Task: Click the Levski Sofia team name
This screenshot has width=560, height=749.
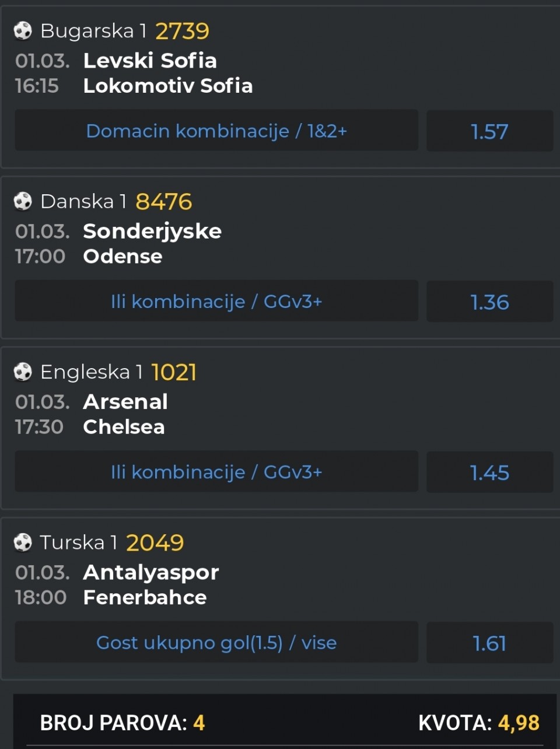Action: point(150,60)
